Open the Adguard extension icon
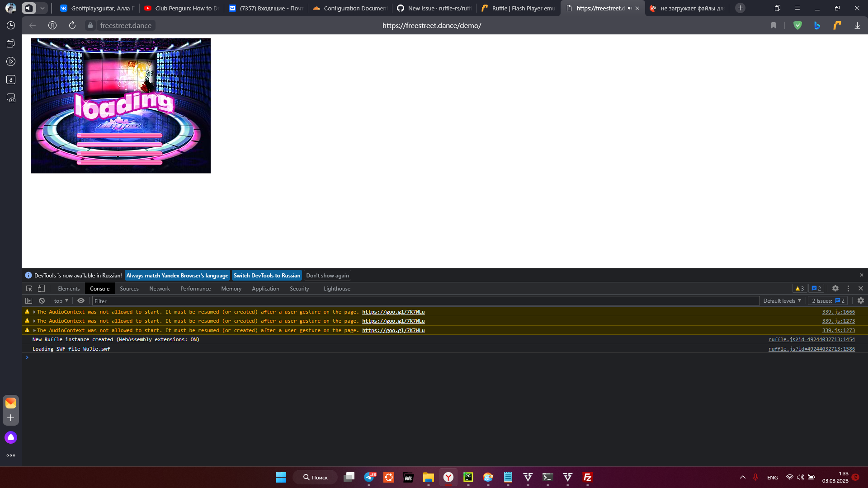 click(797, 25)
